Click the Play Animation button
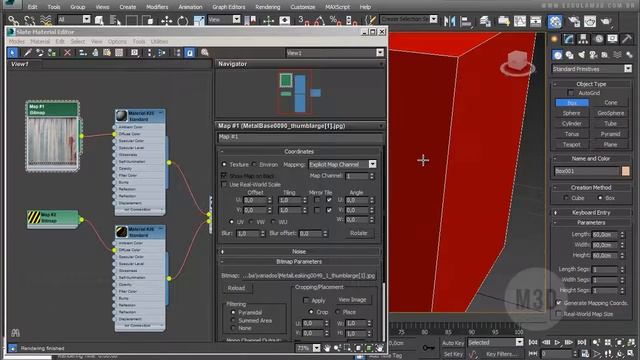This screenshot has height=360, width=640. (x=558, y=343)
